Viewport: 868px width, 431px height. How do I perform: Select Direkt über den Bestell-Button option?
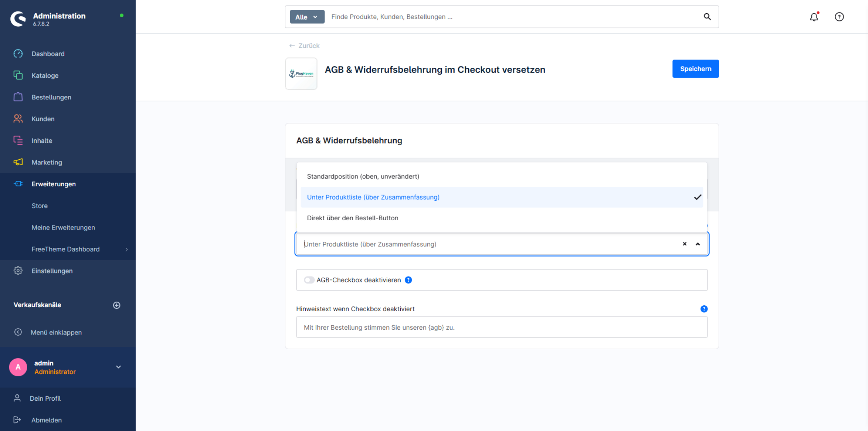coord(502,218)
